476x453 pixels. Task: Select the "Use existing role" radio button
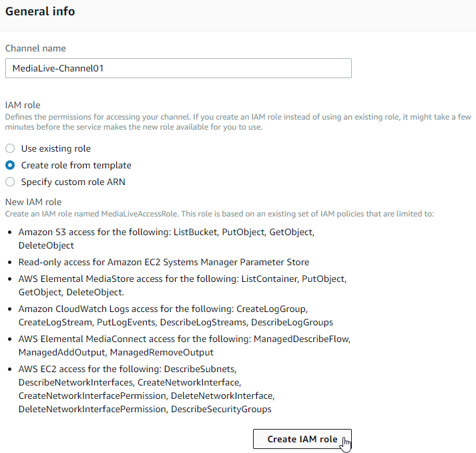click(10, 148)
